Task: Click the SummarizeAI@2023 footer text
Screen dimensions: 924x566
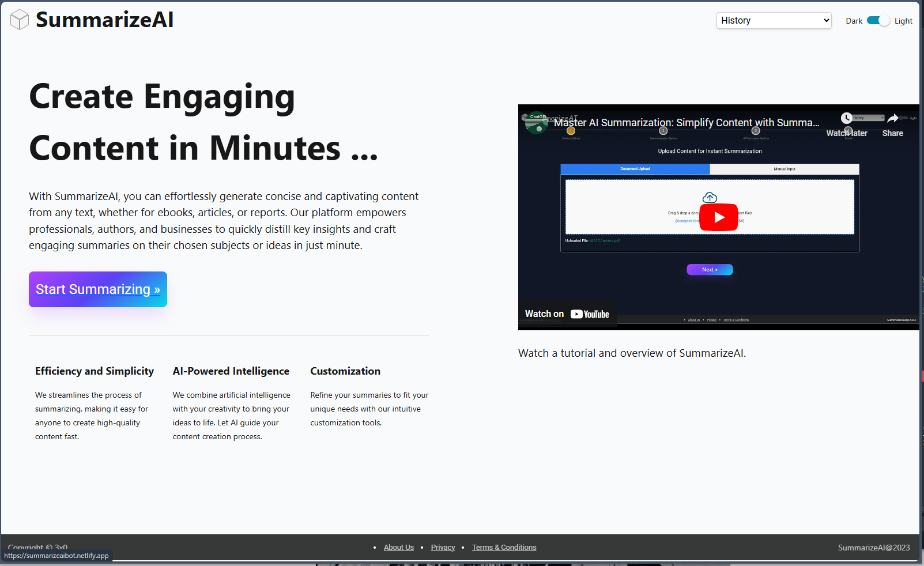Action: 874,548
